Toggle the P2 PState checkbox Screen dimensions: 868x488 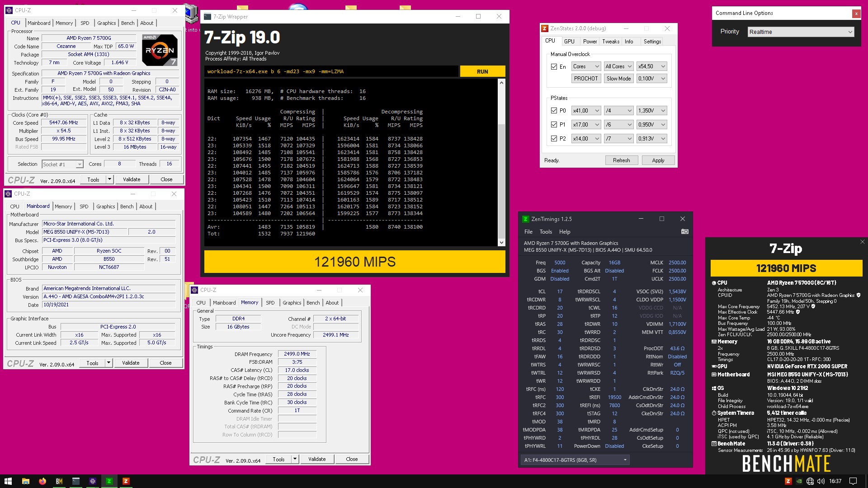(554, 138)
